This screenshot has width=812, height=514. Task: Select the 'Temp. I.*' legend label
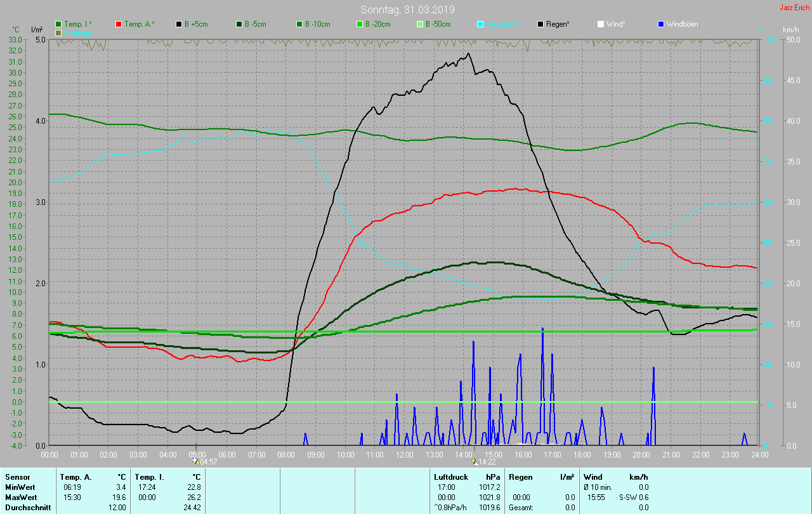pyautogui.click(x=78, y=24)
